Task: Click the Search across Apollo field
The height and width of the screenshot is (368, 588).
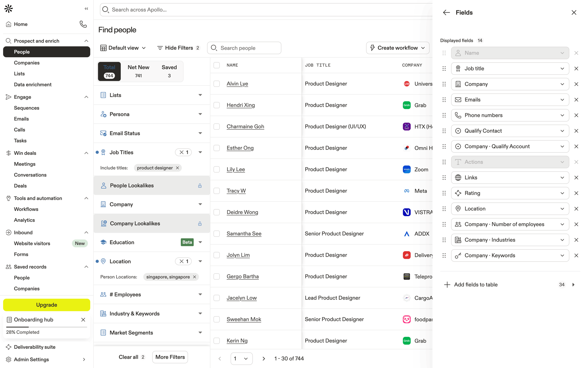Action: 266,10
